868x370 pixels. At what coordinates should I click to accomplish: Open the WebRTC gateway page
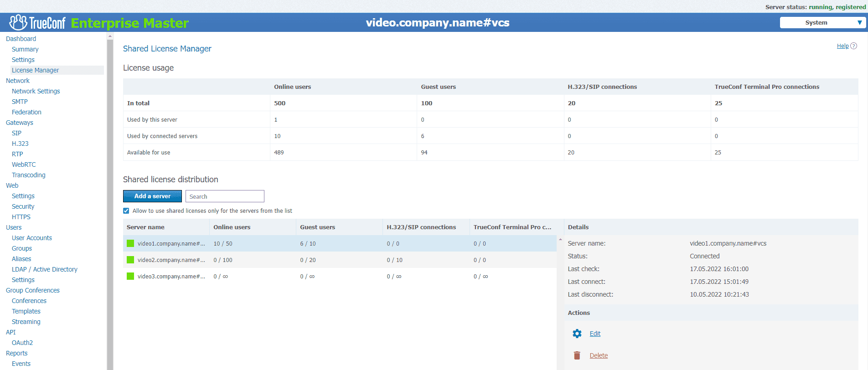(x=24, y=164)
